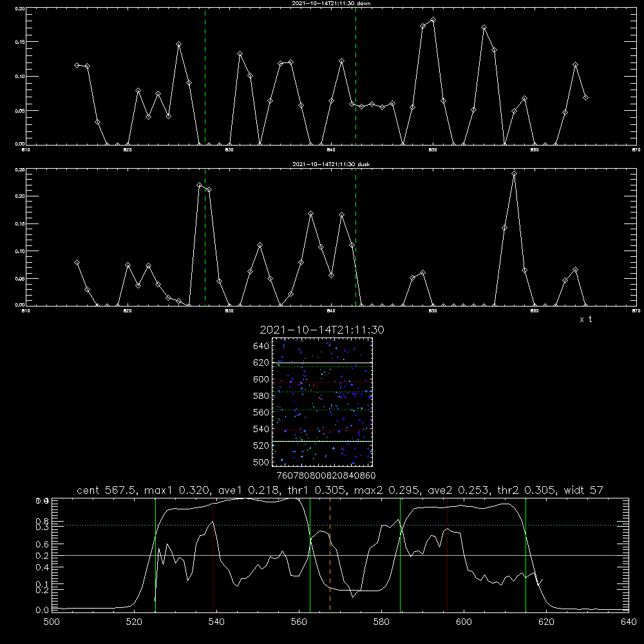
Task: Select the 'ave2 0.253' value
Action: click(459, 490)
